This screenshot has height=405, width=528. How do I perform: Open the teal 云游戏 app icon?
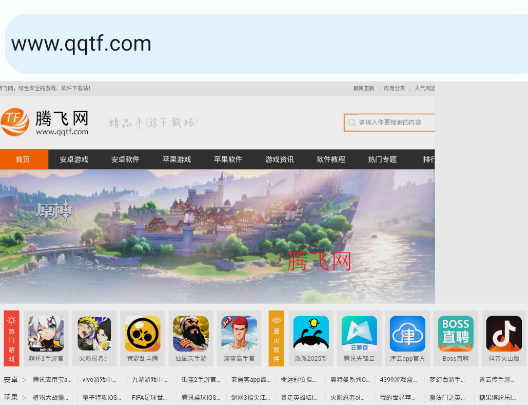coord(359,334)
